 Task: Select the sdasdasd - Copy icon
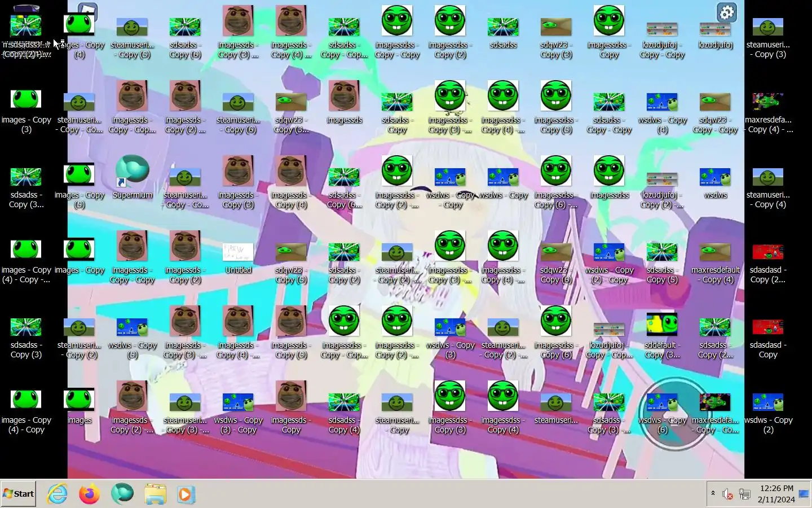point(769,338)
